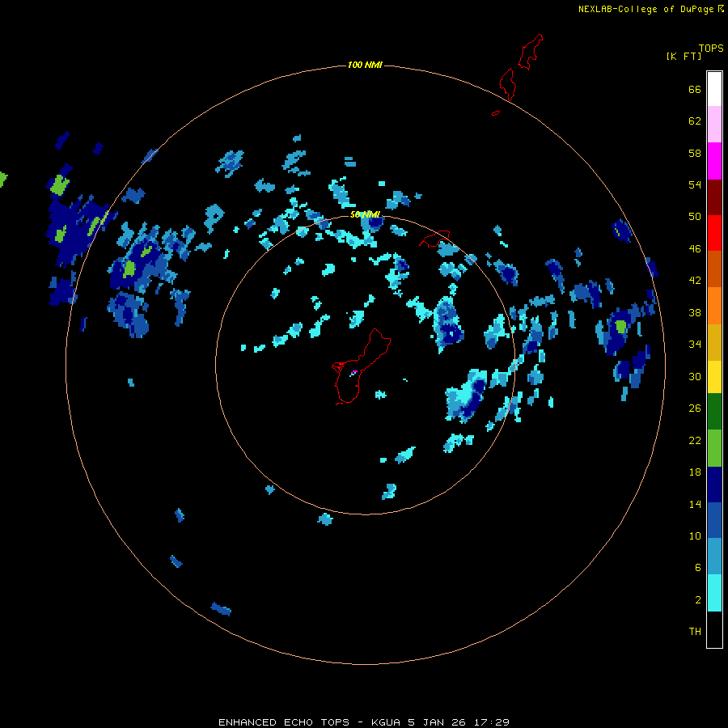Click the navy blue legend swatch

click(x=714, y=485)
